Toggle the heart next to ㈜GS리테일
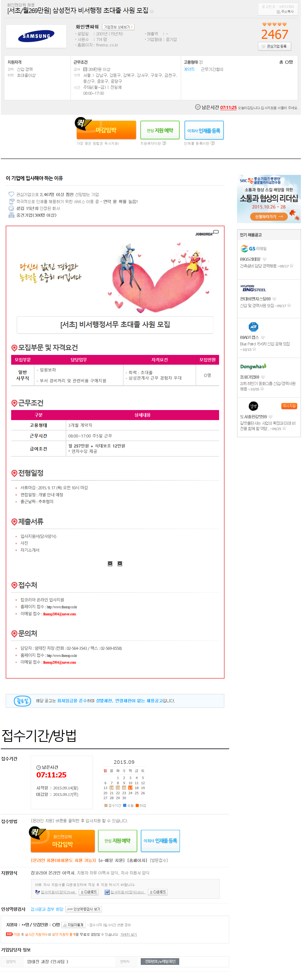This screenshot has height=980, width=302. click(264, 259)
